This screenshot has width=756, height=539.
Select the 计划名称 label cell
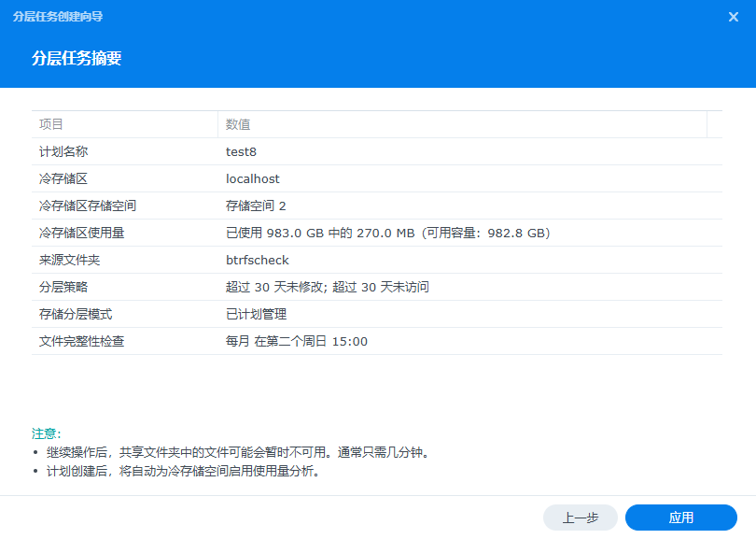point(63,151)
